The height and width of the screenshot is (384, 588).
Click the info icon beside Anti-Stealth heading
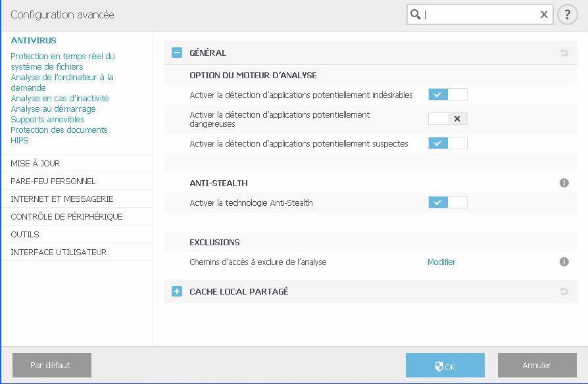click(x=564, y=183)
